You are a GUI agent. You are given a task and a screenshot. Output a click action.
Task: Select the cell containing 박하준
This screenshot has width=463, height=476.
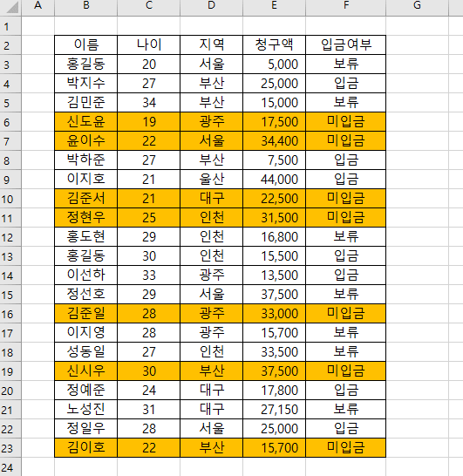(x=86, y=160)
